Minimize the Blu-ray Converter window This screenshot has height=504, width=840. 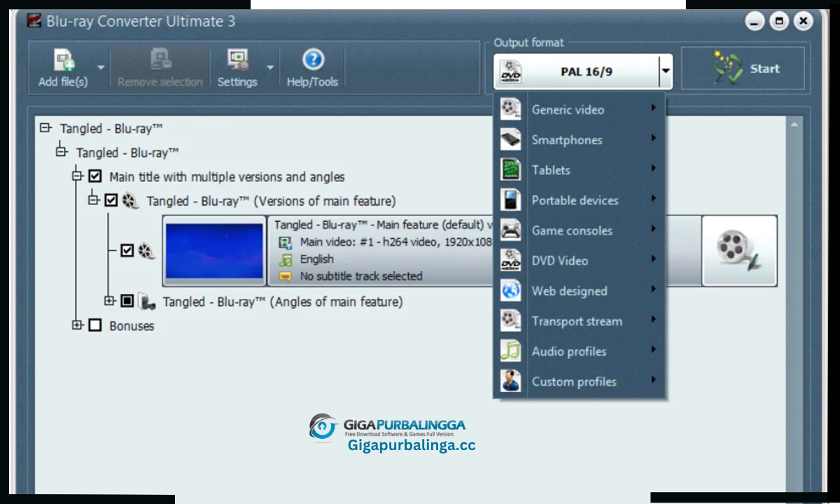click(755, 21)
